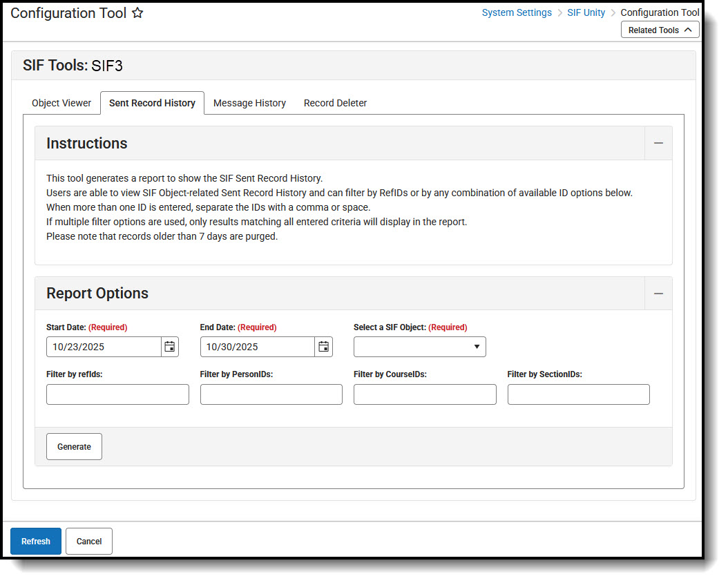Navigate to System Settings breadcrumb link
Screen dimensions: 728x583
tap(517, 12)
